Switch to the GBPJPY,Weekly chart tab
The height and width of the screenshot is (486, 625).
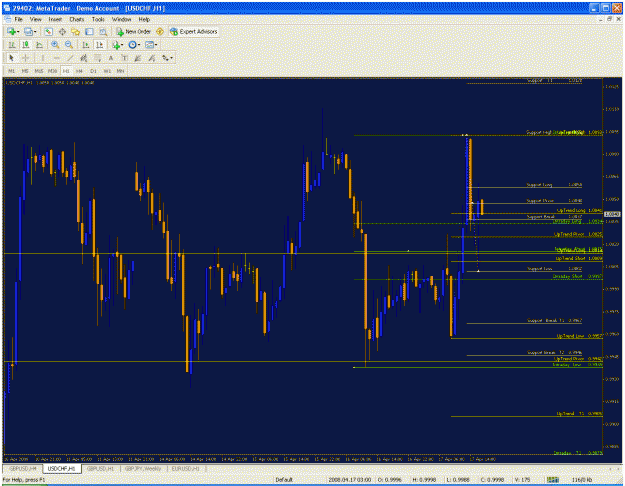[x=143, y=468]
